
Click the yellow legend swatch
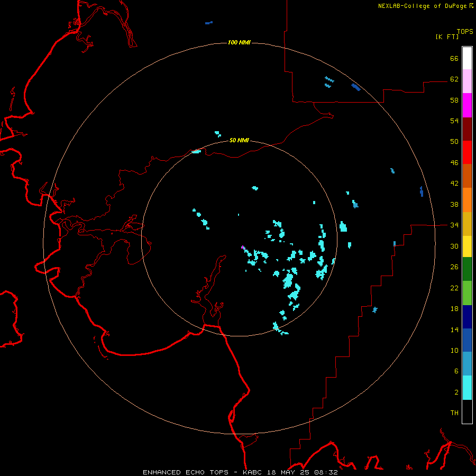point(467,246)
